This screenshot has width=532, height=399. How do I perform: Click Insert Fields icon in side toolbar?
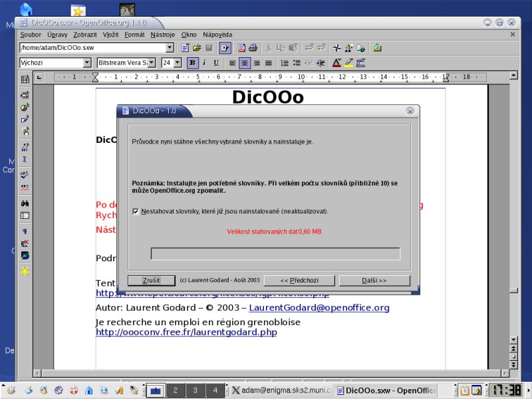(x=25, y=94)
